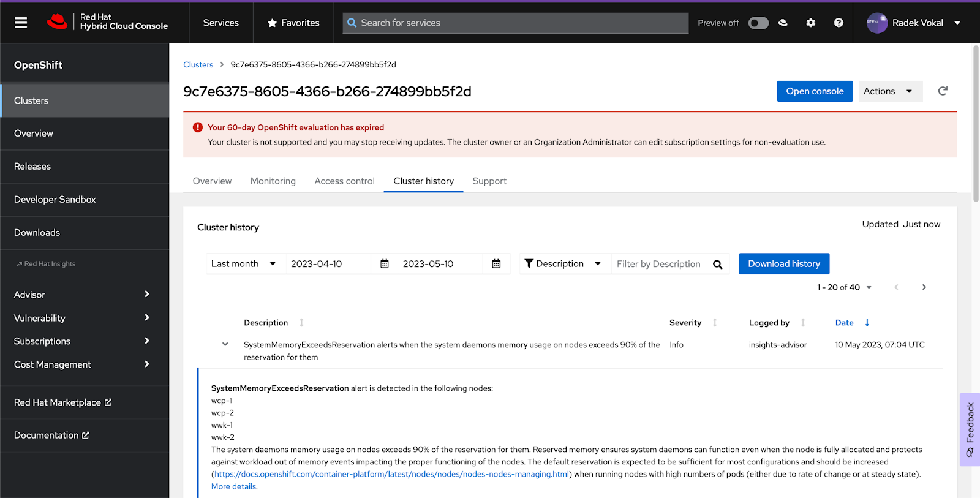Open the help question mark icon

coord(839,23)
